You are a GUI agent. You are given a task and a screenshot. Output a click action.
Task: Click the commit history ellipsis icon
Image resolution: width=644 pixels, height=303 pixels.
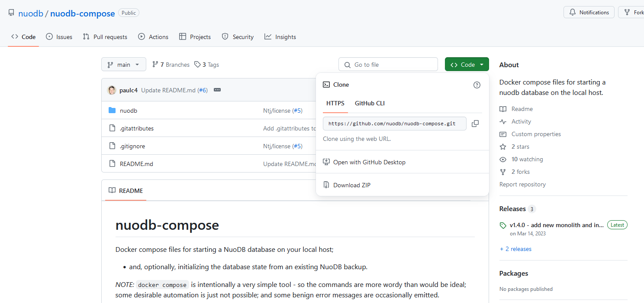coord(217,90)
